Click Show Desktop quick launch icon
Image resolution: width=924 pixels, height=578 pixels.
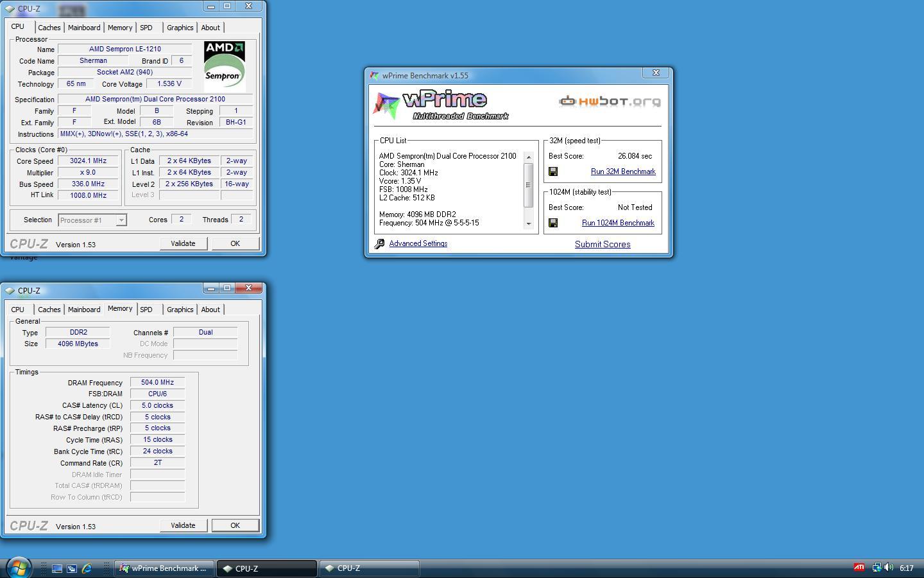[x=57, y=568]
